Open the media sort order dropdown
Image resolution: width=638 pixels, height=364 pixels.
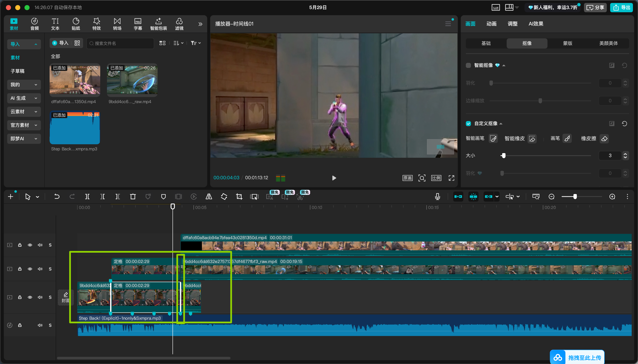click(x=178, y=43)
